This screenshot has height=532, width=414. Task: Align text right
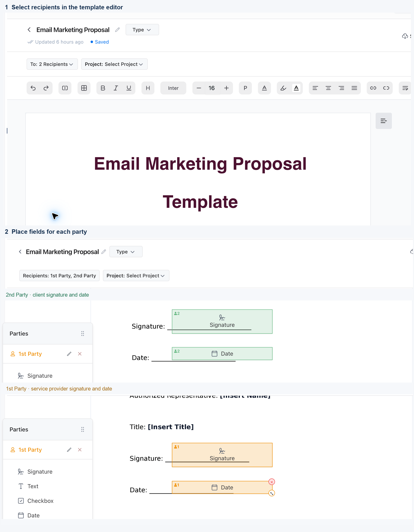pyautogui.click(x=341, y=88)
